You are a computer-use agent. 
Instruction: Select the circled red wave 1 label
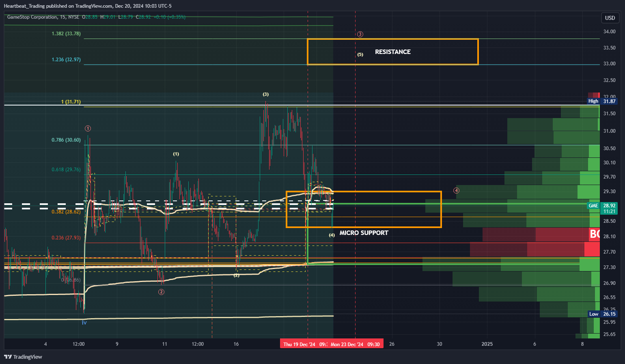(88, 128)
